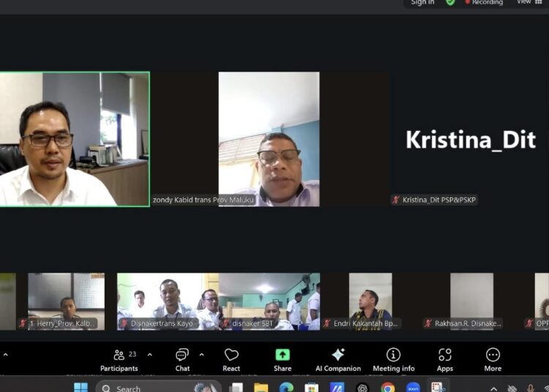This screenshot has width=549, height=392.
Task: Select the Kristina_Dit PSP&PSKP video tile
Action: [470, 139]
